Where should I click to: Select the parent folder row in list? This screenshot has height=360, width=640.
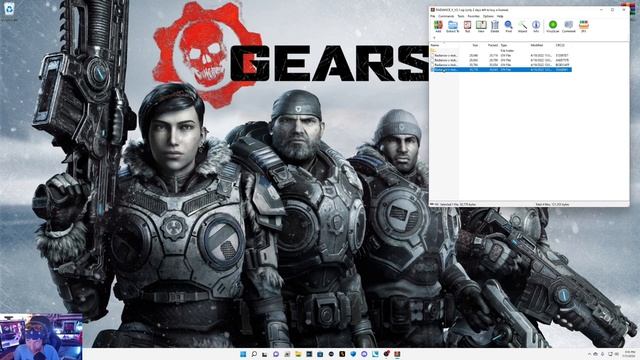click(x=501, y=51)
